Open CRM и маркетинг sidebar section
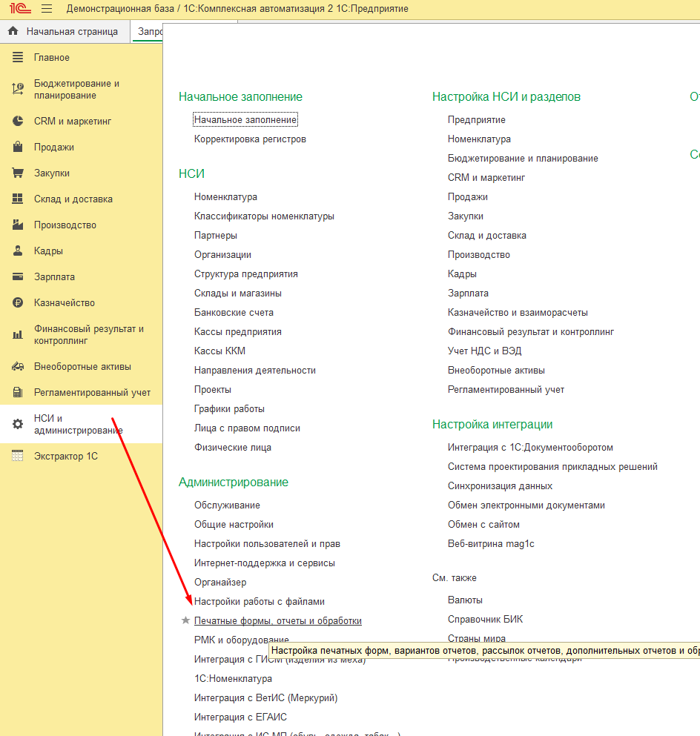Viewport: 700px width, 736px height. [x=72, y=122]
